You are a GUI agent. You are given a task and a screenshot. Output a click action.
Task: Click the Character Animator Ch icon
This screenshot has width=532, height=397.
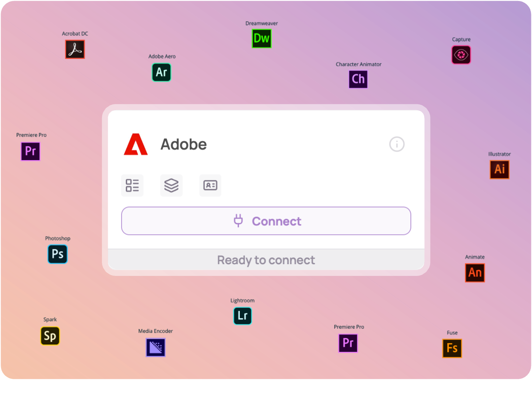pyautogui.click(x=358, y=79)
